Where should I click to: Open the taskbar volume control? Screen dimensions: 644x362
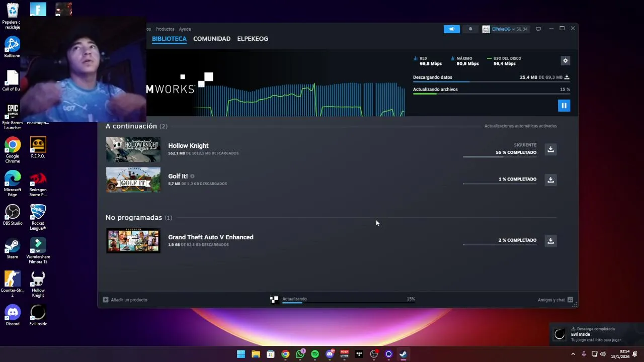point(603,354)
